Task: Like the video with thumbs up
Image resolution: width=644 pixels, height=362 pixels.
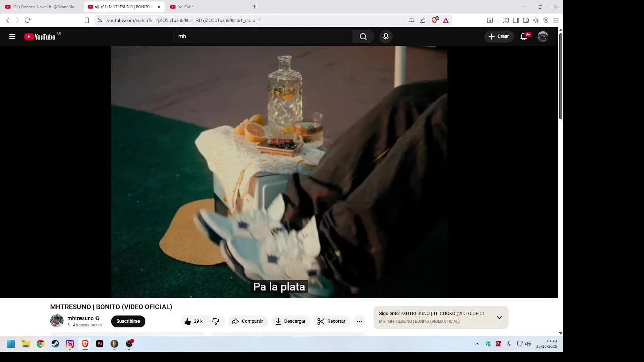Action: coord(193,321)
